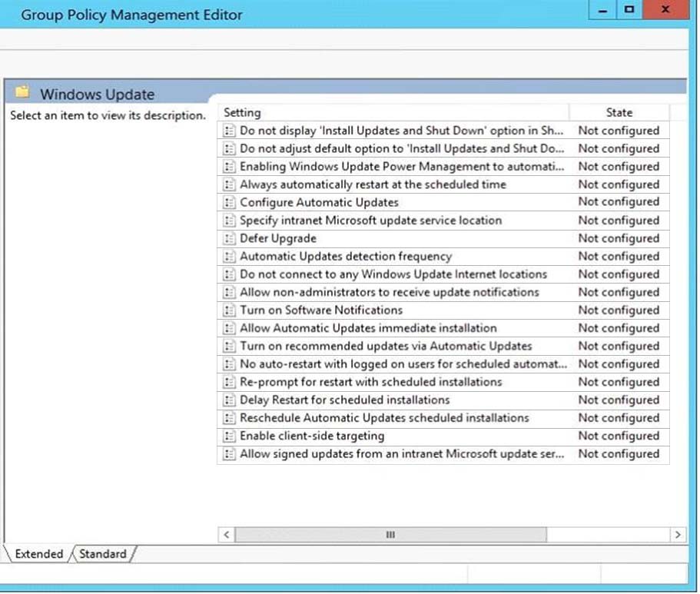
Task: Select Delay Restart for scheduled installations
Action: coord(345,400)
